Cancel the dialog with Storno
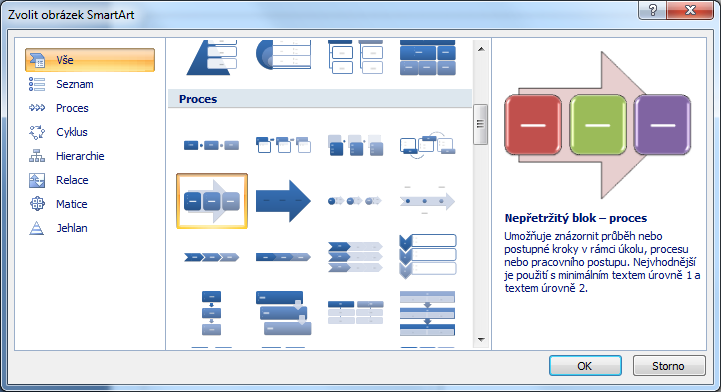Viewport: 721px width, 392px height. (x=669, y=366)
